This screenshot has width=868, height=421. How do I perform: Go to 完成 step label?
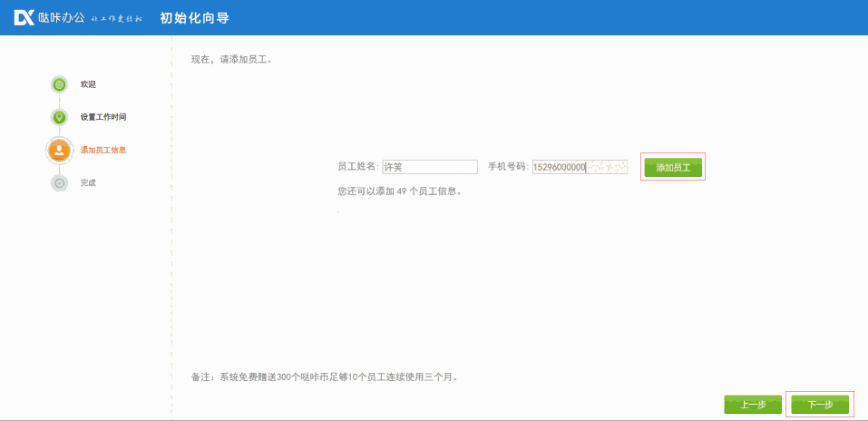(x=88, y=182)
